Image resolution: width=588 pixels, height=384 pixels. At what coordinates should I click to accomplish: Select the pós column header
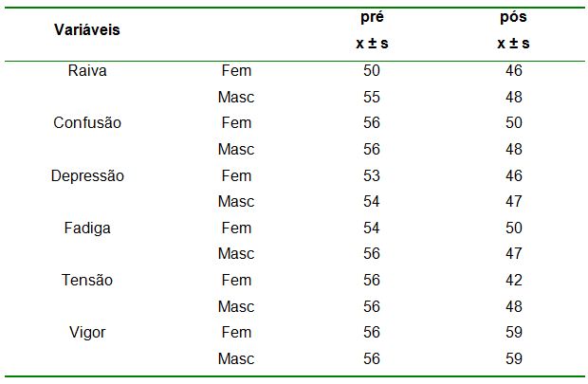(514, 17)
